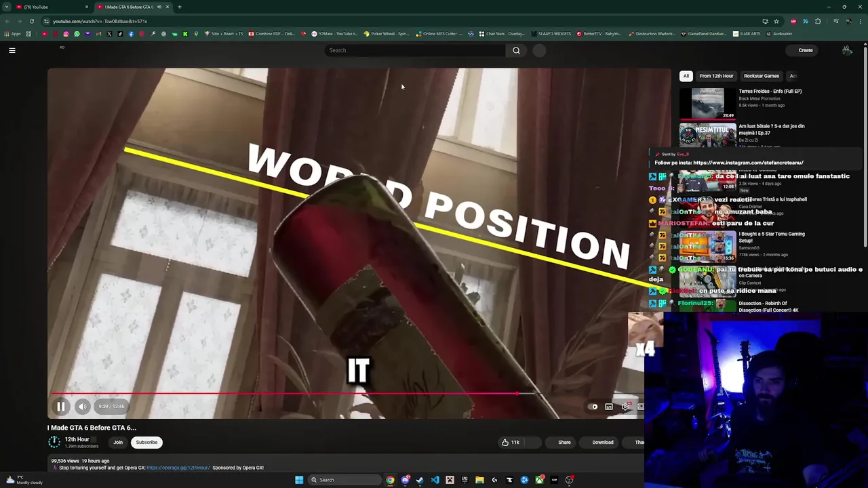Open the Y2Mate - YouTube bookmark

tap(334, 34)
